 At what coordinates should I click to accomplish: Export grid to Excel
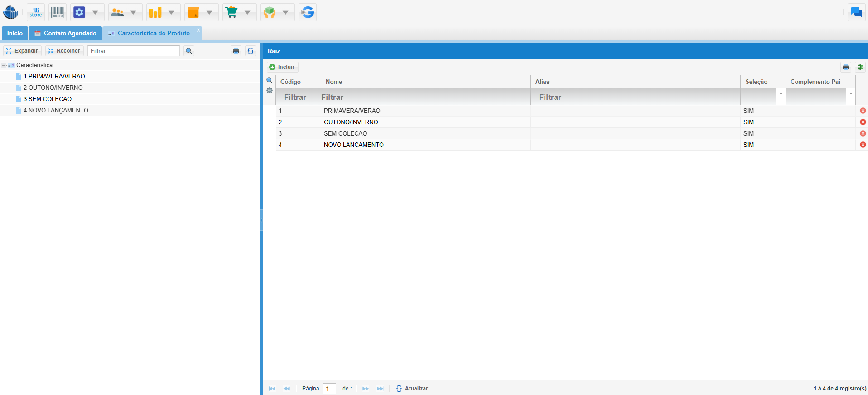(860, 67)
